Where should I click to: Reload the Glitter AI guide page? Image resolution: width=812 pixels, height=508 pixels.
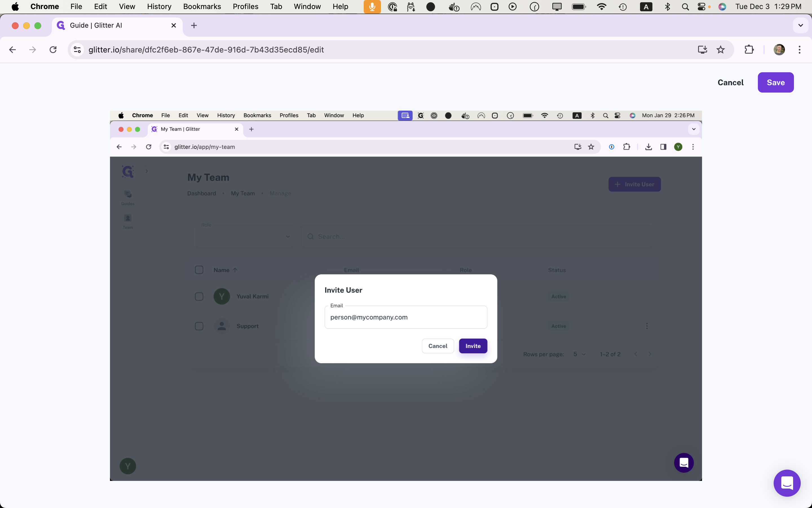pyautogui.click(x=53, y=50)
